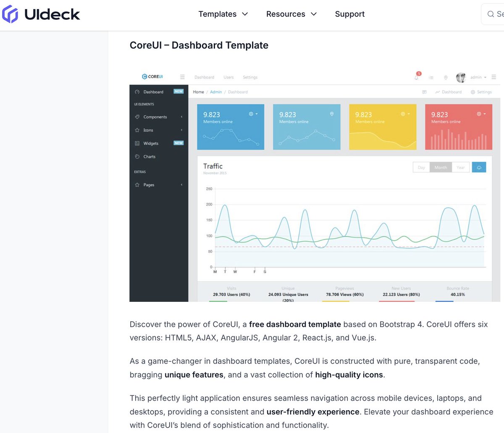This screenshot has height=433, width=504.
Task: Select Year traffic range
Action: 460,167
